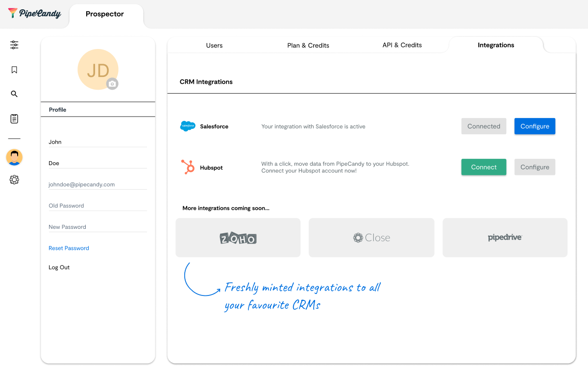Open the clipboard list sidebar icon
This screenshot has width=588, height=392.
14,119
